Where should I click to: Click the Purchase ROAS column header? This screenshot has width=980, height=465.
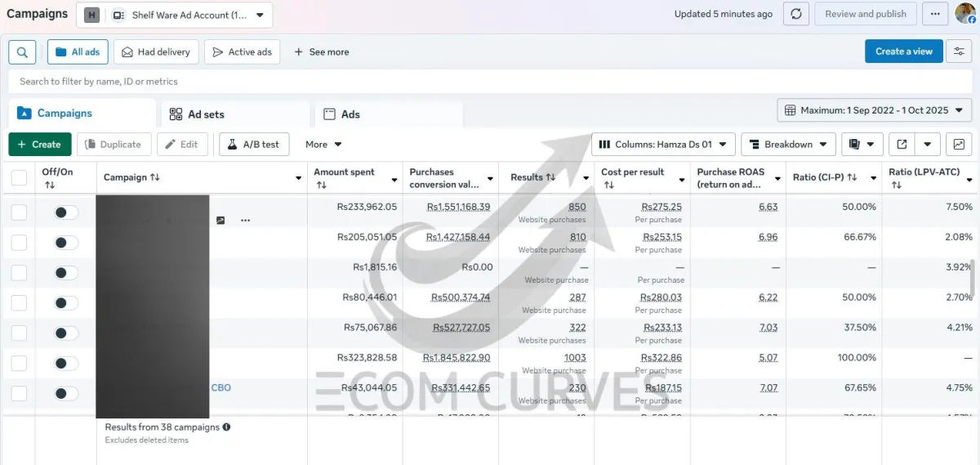738,178
